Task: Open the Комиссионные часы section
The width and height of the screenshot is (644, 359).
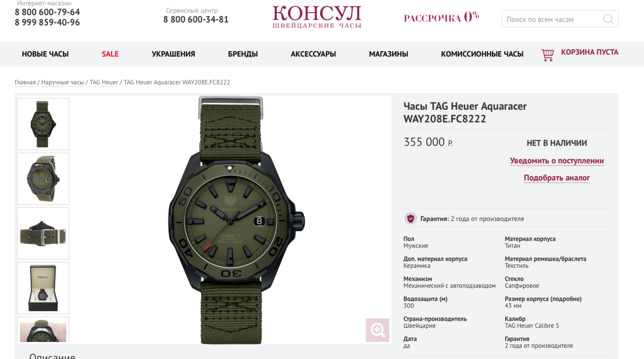Action: click(x=482, y=54)
